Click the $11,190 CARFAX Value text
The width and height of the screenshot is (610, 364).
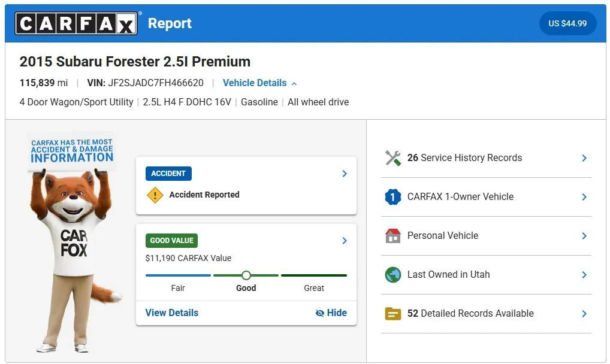tap(188, 258)
